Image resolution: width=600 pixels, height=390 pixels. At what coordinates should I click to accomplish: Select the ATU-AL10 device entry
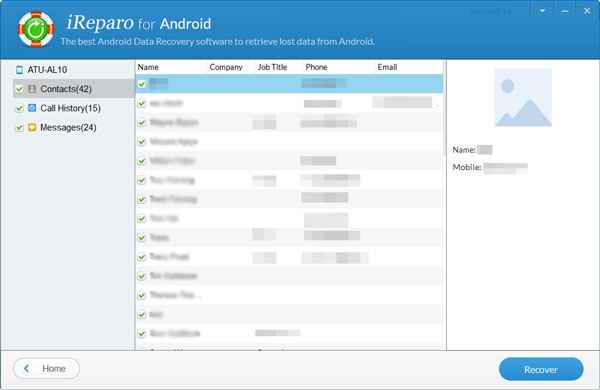coord(47,70)
